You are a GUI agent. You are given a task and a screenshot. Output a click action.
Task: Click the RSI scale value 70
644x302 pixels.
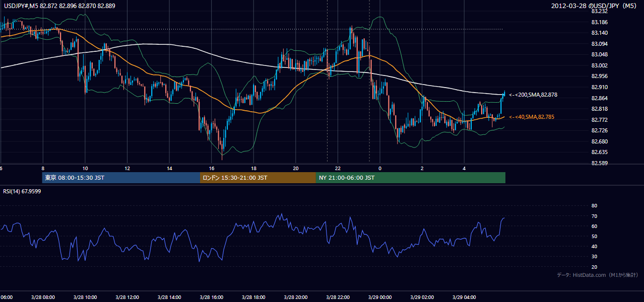(594, 216)
